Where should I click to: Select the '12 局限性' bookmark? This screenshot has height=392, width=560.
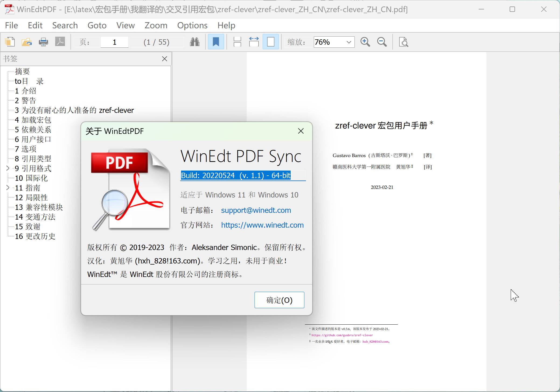(31, 197)
